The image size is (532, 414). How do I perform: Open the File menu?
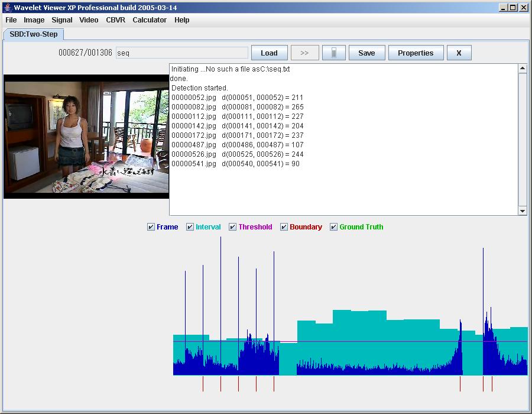[11, 20]
